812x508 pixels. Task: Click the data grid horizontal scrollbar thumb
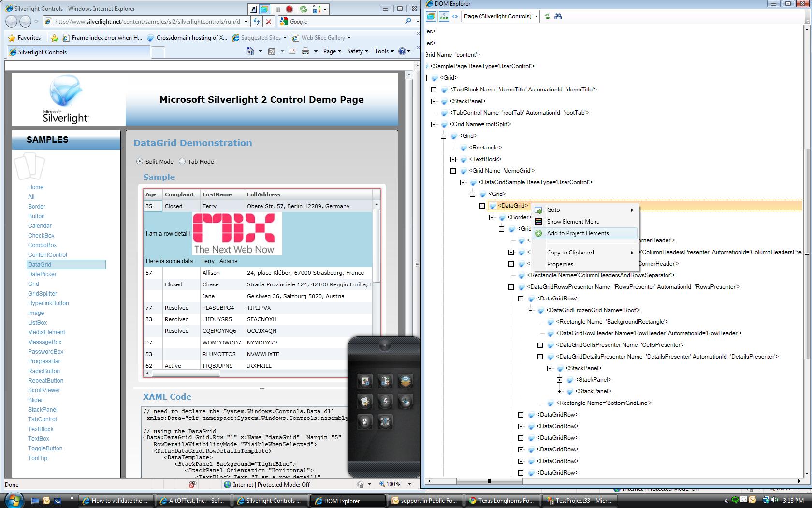pos(186,373)
